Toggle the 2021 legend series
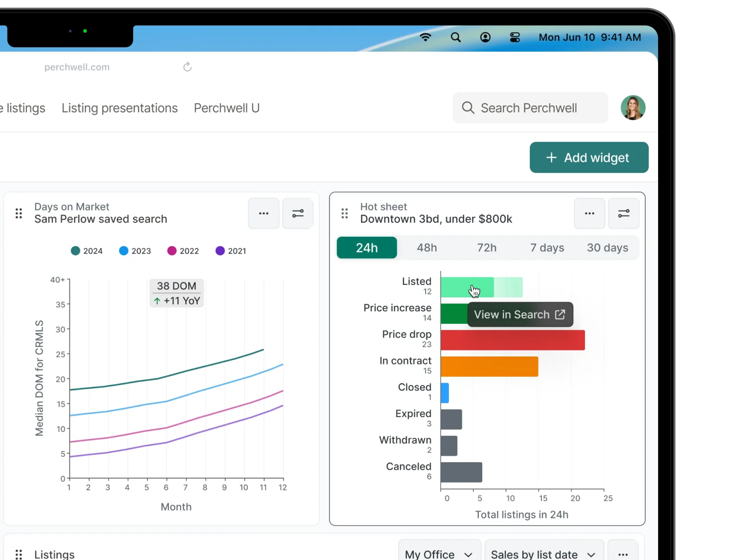 [x=231, y=251]
